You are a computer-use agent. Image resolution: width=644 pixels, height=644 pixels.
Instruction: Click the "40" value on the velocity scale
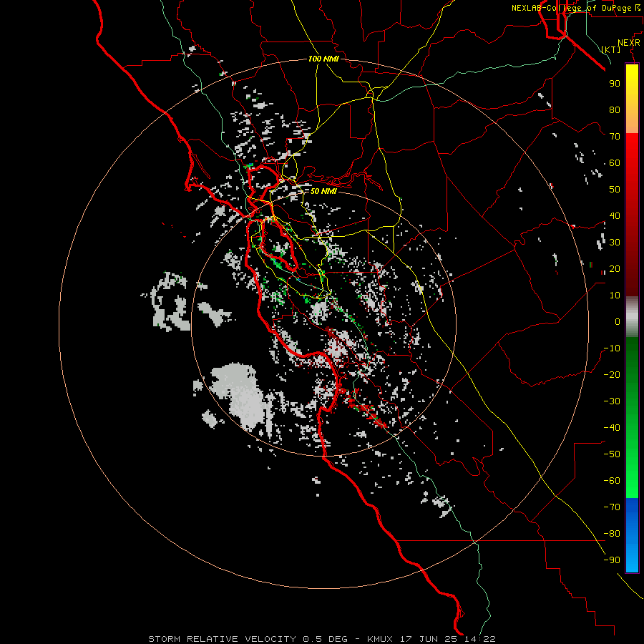pyautogui.click(x=615, y=215)
